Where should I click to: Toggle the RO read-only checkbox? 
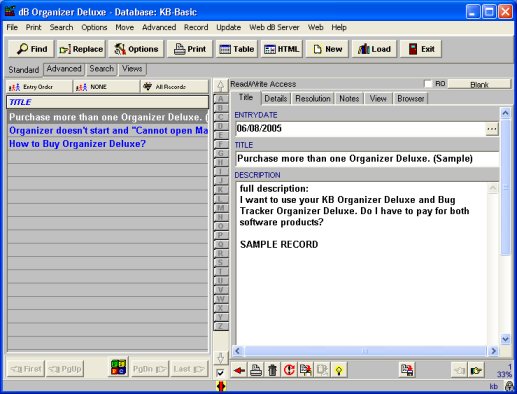[428, 84]
